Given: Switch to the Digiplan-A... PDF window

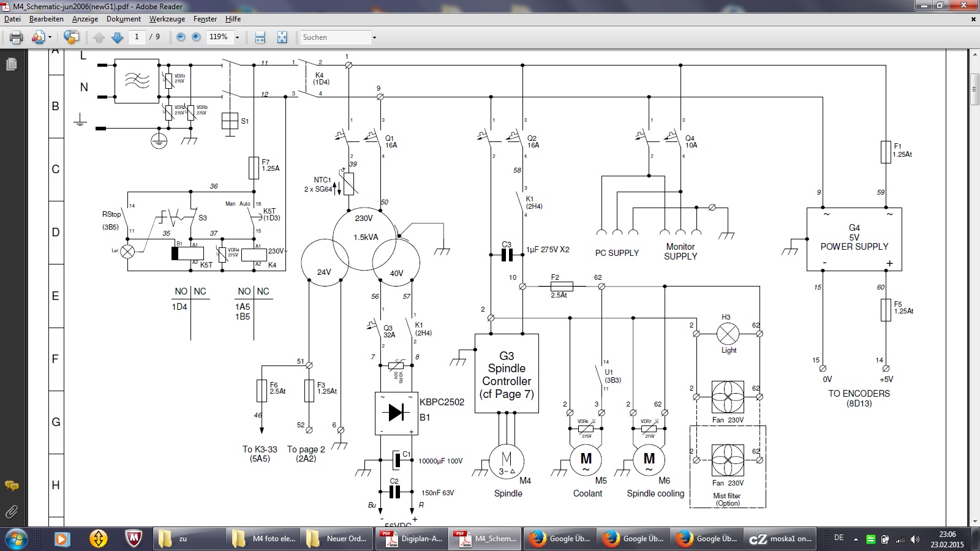Looking at the screenshot, I should click(x=412, y=539).
